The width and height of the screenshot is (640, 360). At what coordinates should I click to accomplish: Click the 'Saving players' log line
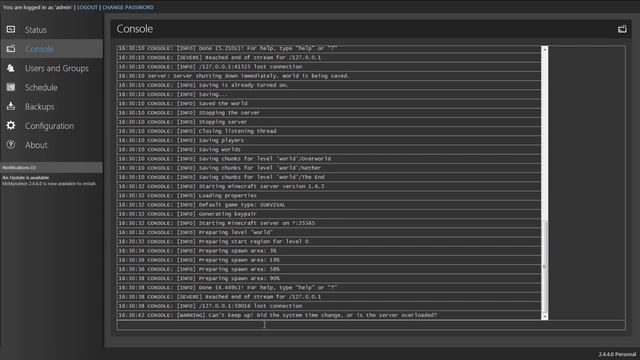(329, 140)
